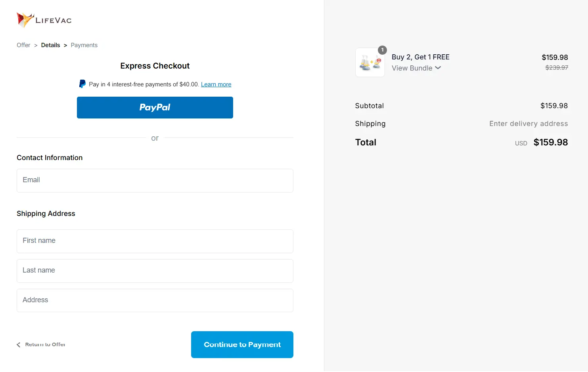Click the Buy 2, Get 1 FREE title
588x372 pixels.
pos(420,57)
